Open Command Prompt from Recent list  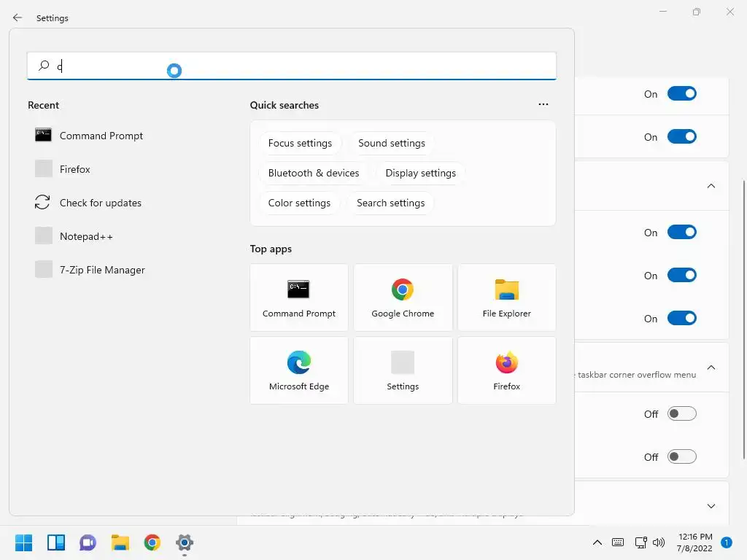pos(88,136)
